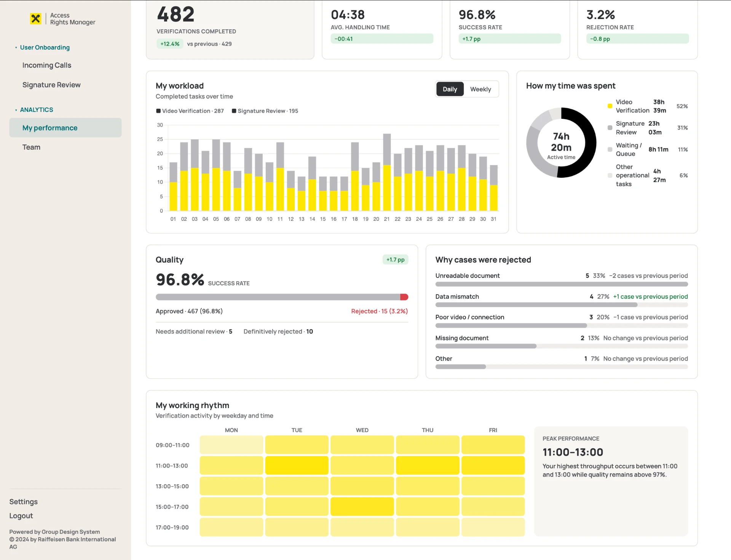This screenshot has height=560, width=731.
Task: Click '+1 case vs previous period' text
Action: (650, 297)
